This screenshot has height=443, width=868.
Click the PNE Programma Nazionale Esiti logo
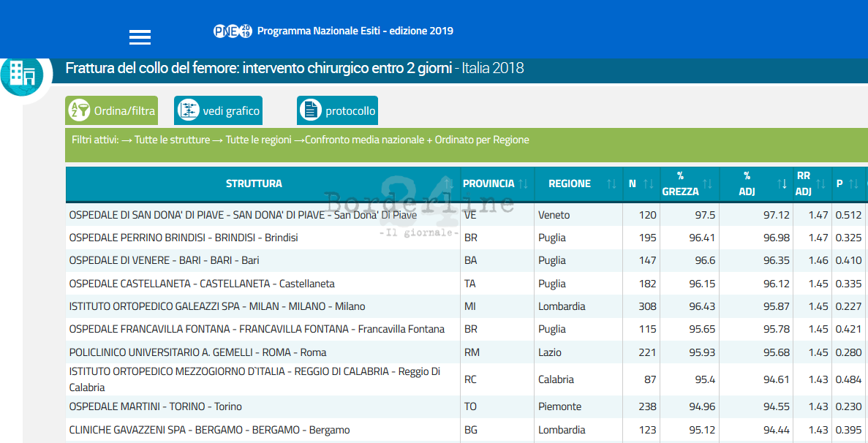pos(233,31)
